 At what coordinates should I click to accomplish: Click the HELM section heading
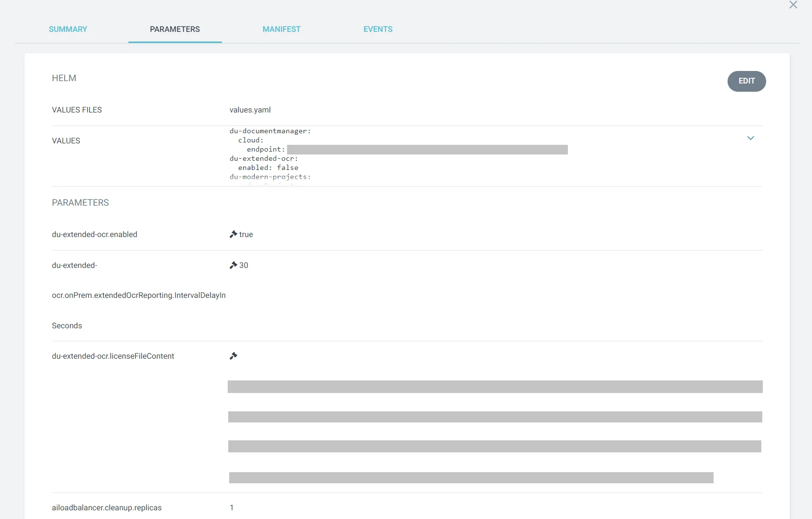[64, 78]
